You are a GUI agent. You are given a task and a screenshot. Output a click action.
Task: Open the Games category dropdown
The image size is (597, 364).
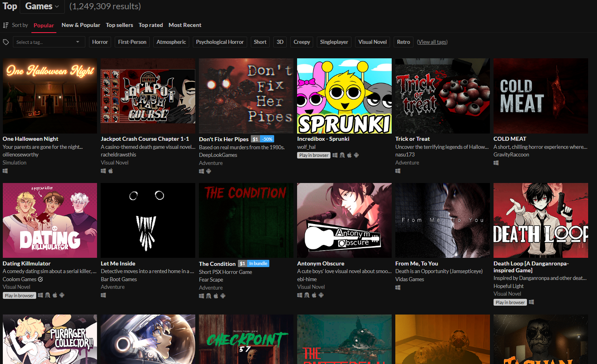(42, 6)
